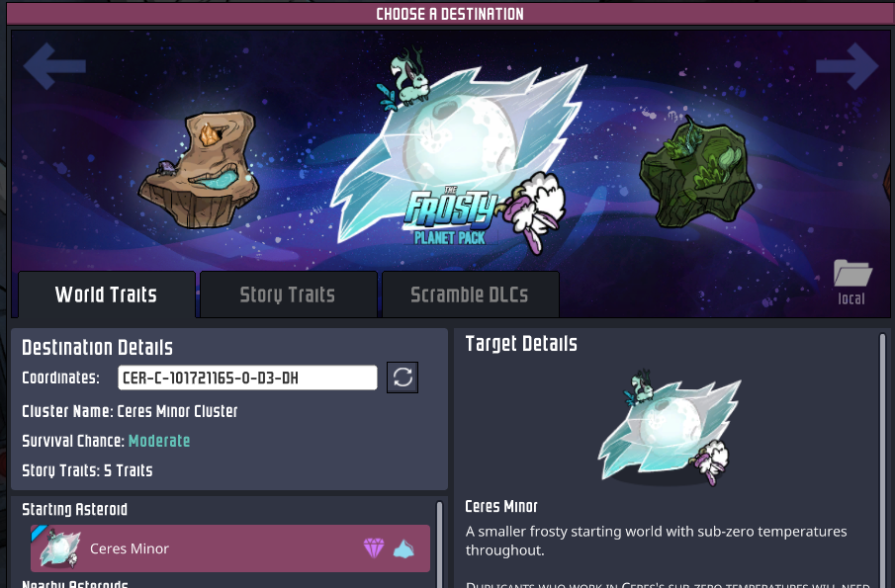Select the green forest asteroid on the right
Image resolution: width=895 pixels, height=588 pixels.
697,173
